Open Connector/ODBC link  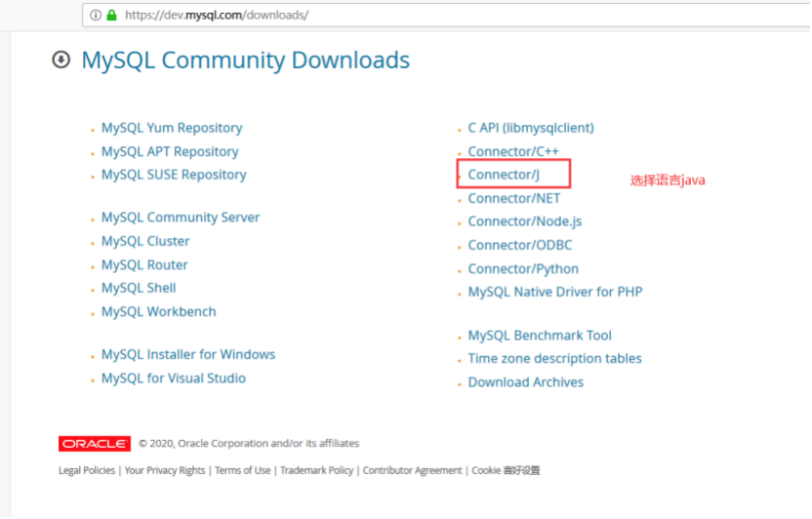tap(520, 245)
